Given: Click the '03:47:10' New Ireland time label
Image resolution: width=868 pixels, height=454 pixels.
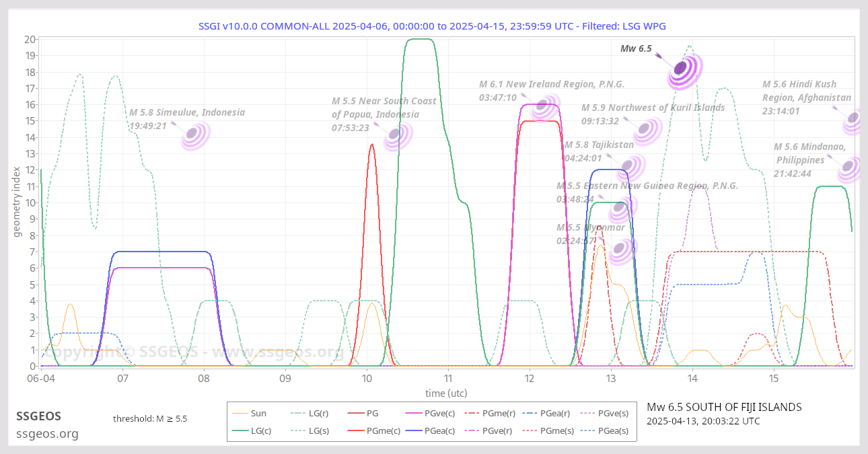Looking at the screenshot, I should click(x=498, y=98).
